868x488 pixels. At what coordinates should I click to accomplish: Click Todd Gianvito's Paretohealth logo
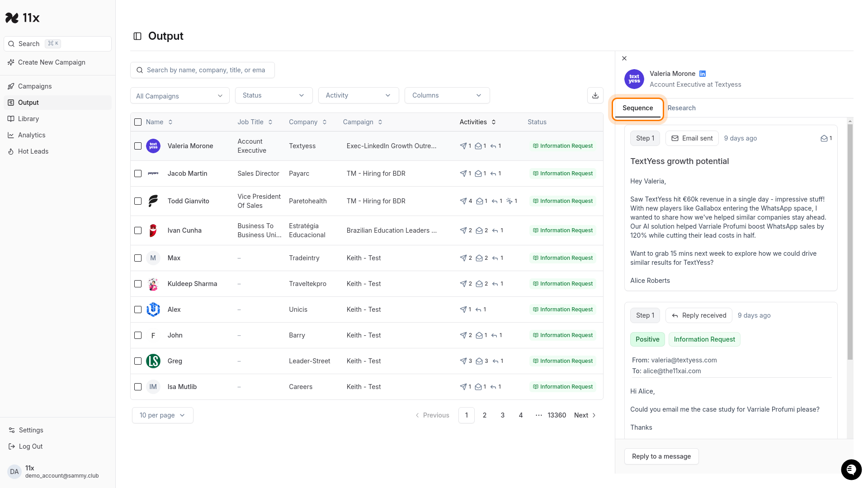click(x=153, y=201)
